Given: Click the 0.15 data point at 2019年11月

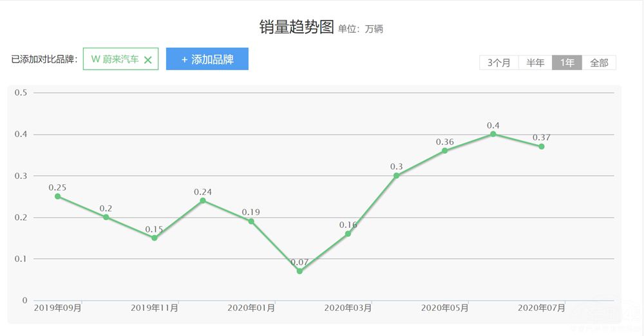Looking at the screenshot, I should click(x=155, y=238).
